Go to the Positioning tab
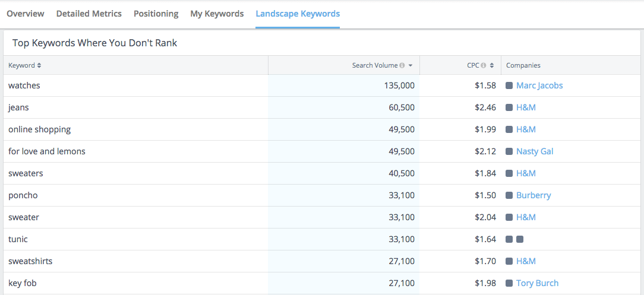This screenshot has height=295, width=644. click(x=156, y=14)
